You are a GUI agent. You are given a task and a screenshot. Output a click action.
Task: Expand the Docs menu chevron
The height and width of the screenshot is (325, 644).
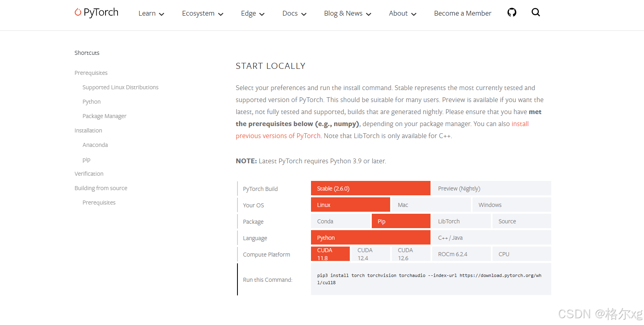click(x=304, y=14)
